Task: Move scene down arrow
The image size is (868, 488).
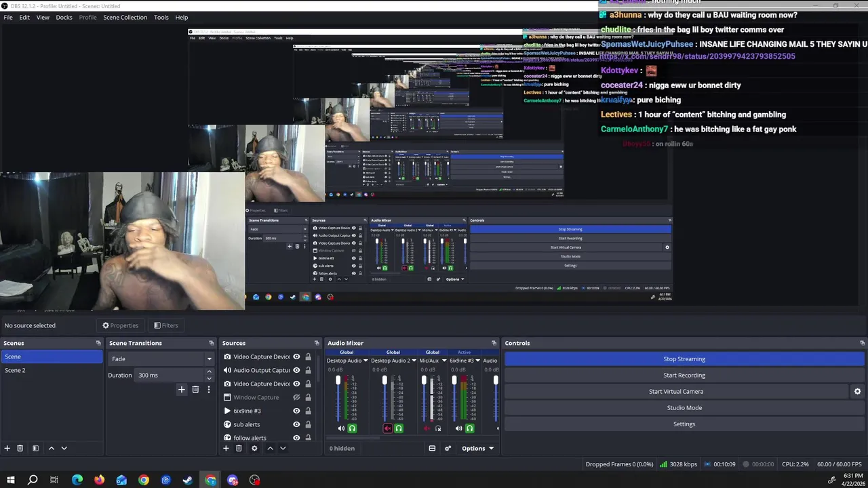Action: [64, 448]
